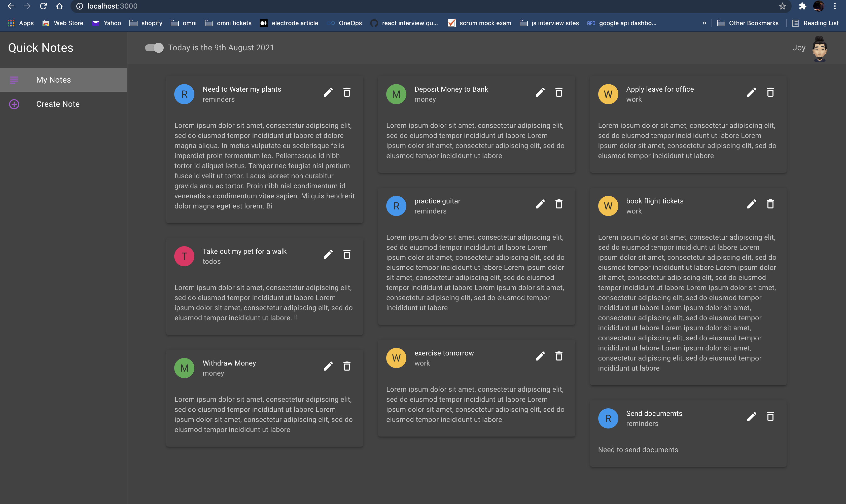Trash the 'Send documemts' note

pos(770,417)
